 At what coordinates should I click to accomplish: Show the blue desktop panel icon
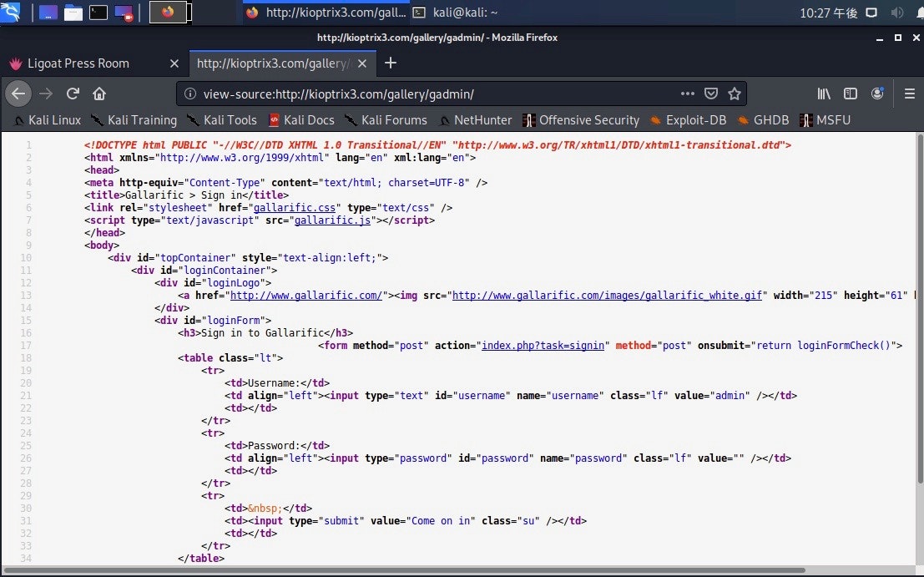pos(48,13)
